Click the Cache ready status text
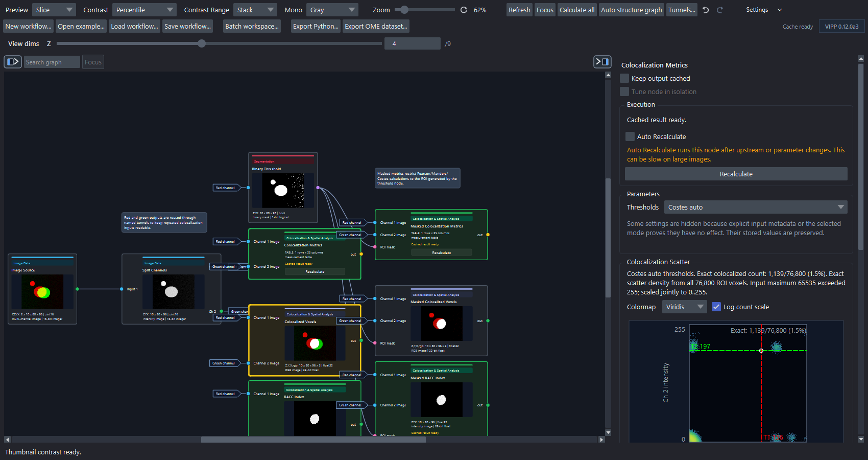Screen dimensions: 868x460 tap(798, 27)
